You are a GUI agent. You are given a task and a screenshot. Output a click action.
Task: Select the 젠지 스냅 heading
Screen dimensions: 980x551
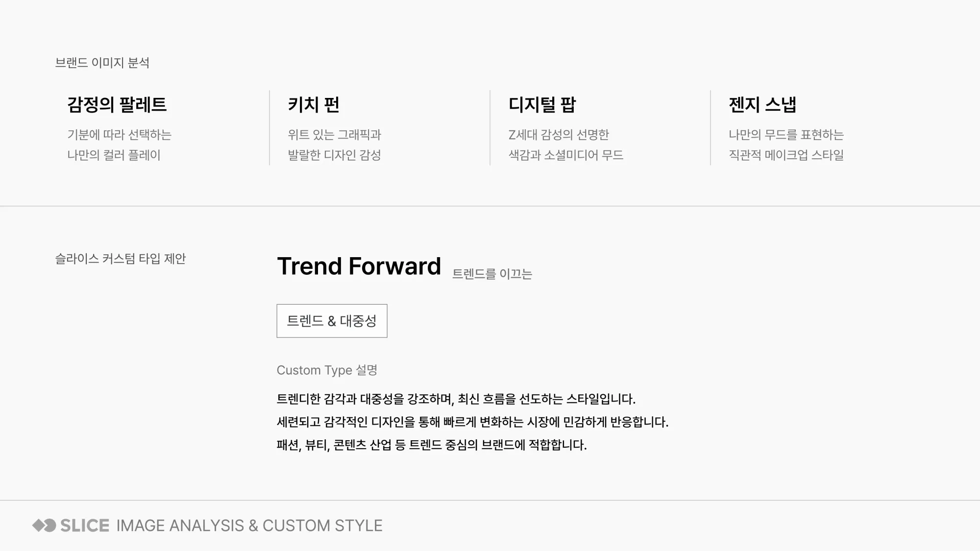click(x=762, y=105)
